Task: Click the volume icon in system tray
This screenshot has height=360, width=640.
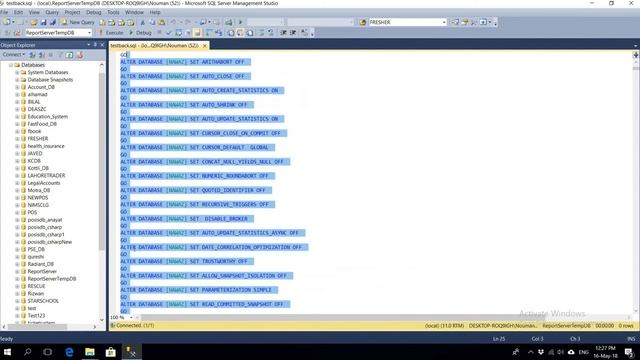Action: point(560,352)
